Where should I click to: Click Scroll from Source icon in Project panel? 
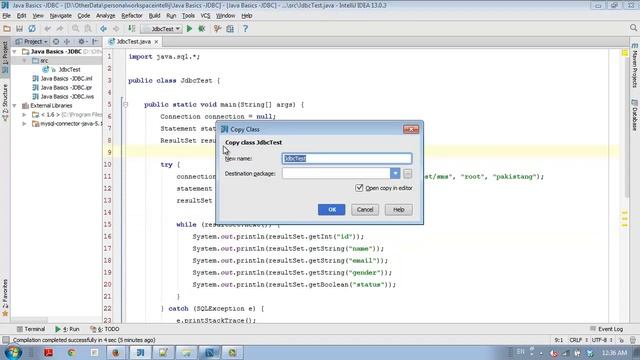pos(56,42)
